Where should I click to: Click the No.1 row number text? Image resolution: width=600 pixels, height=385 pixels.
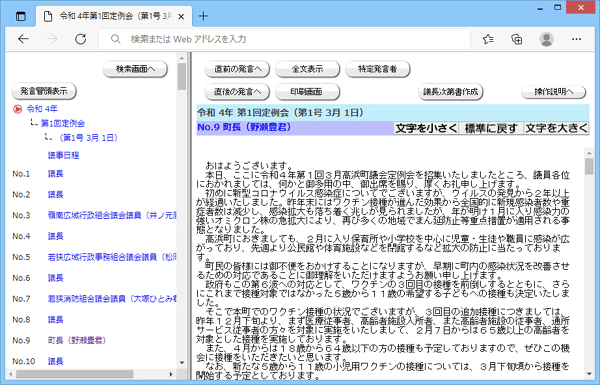click(x=21, y=174)
